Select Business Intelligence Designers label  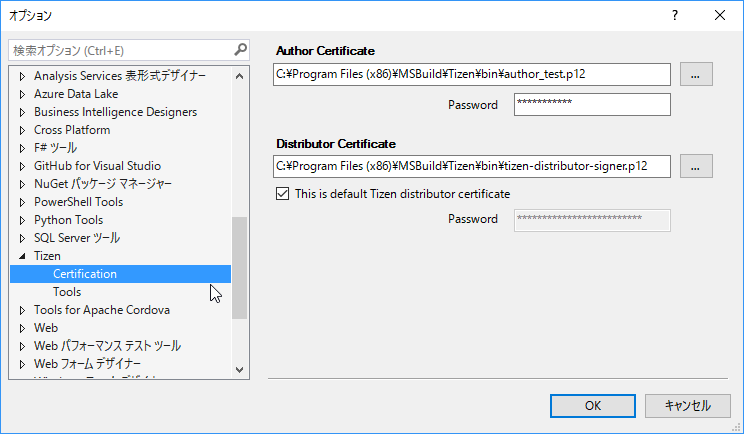point(115,111)
